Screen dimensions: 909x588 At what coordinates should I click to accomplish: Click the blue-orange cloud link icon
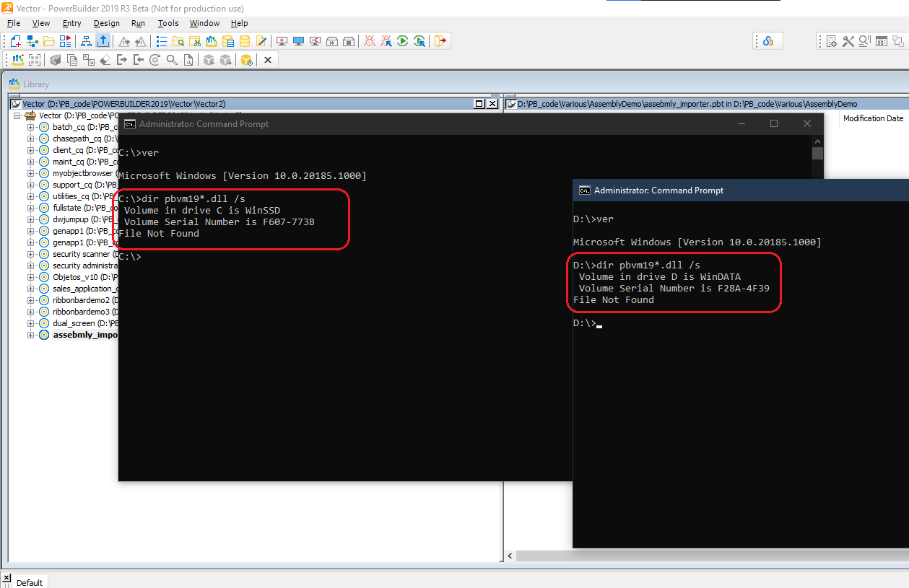point(768,41)
